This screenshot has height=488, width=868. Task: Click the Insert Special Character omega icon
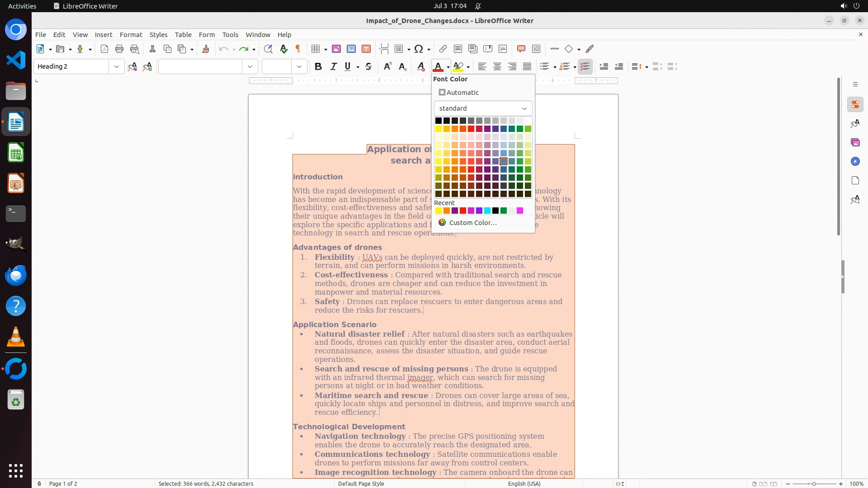(419, 49)
